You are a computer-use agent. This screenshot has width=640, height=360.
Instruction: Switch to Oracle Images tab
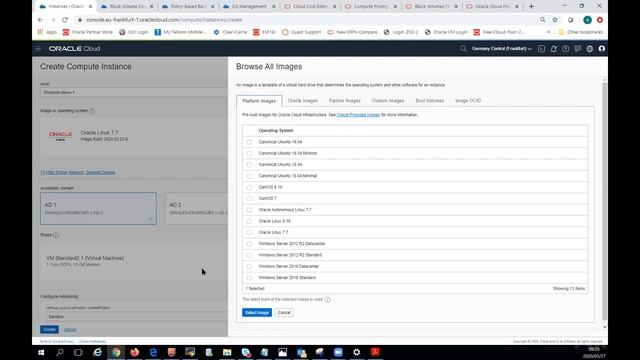pyautogui.click(x=302, y=100)
